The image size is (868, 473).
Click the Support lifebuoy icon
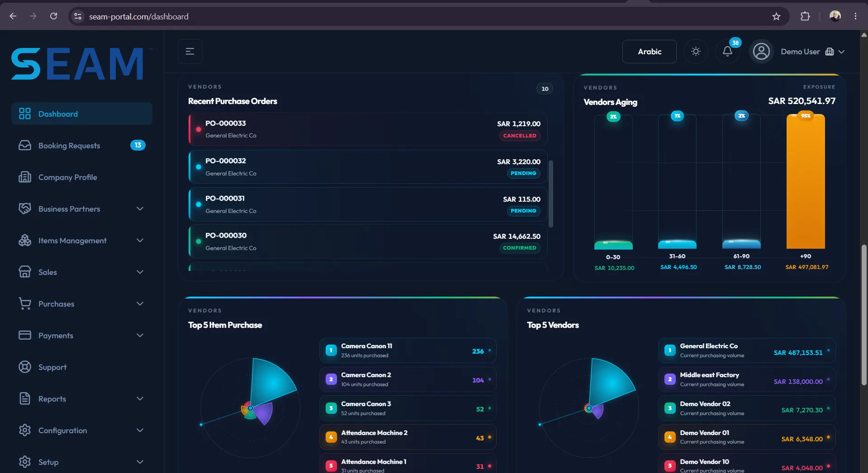click(25, 367)
